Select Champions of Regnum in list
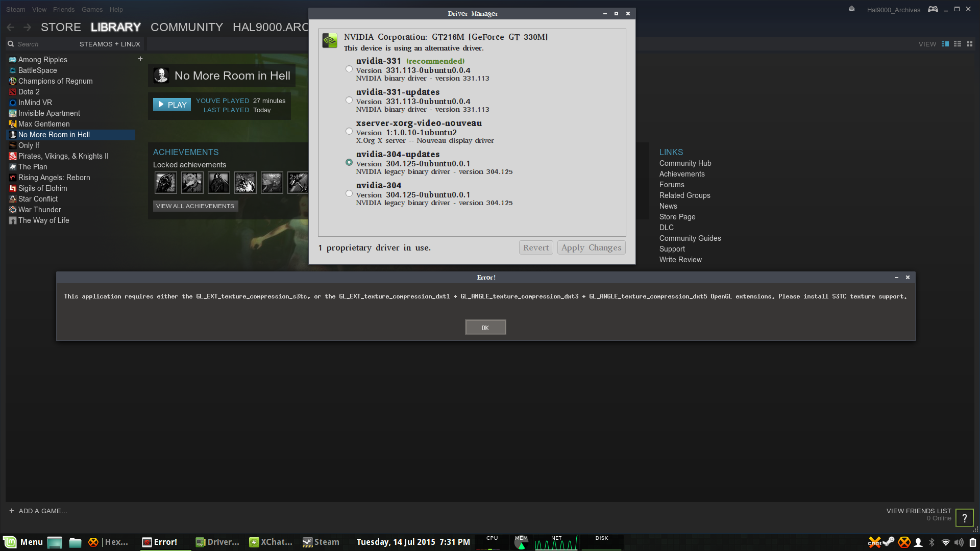 point(56,81)
